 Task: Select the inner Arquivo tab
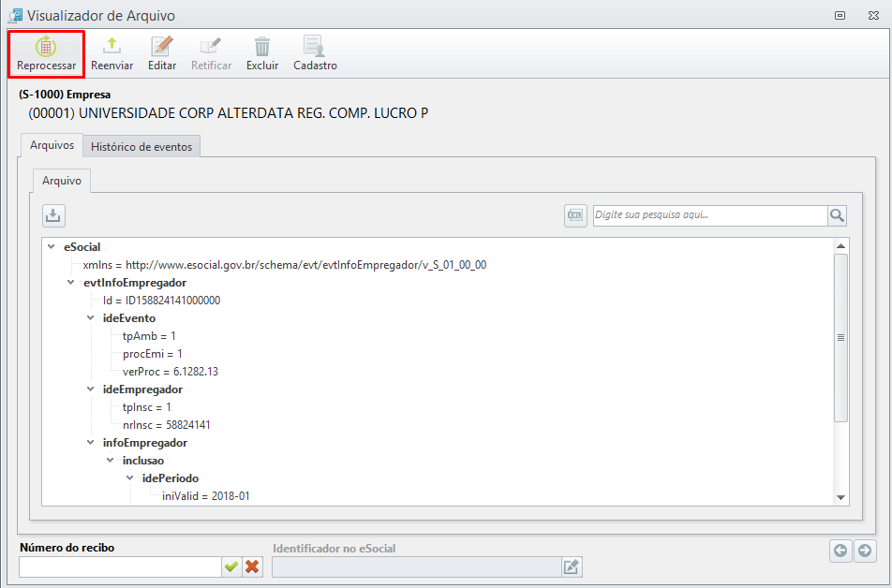pos(62,181)
